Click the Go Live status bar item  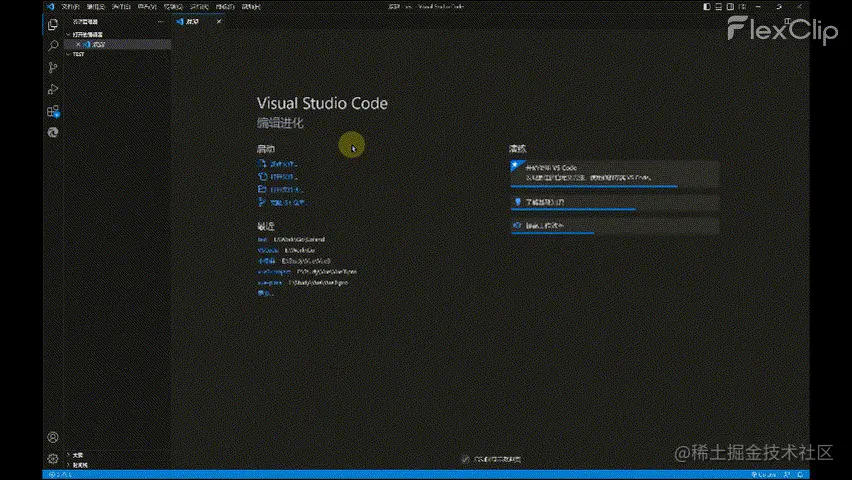763,475
